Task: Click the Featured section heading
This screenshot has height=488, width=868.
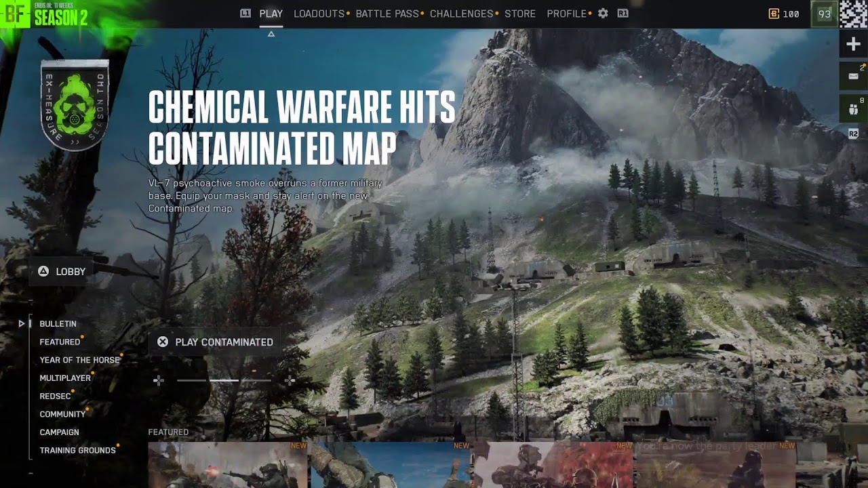Action: tap(168, 432)
